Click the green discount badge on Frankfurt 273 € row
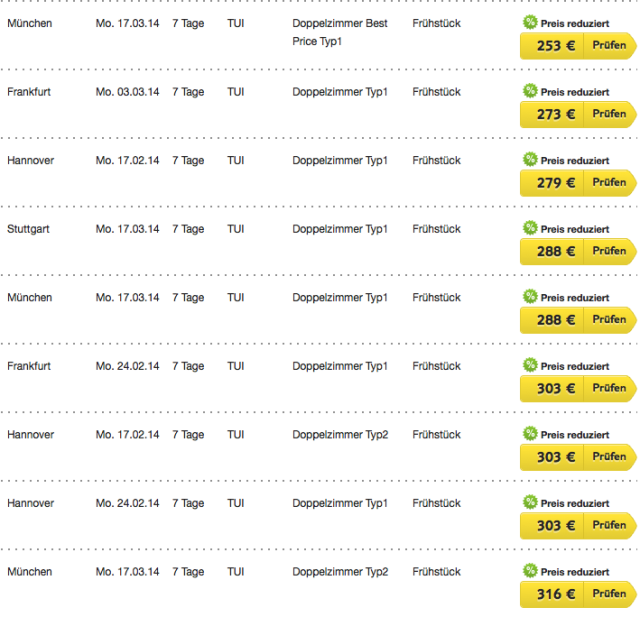 pyautogui.click(x=530, y=91)
